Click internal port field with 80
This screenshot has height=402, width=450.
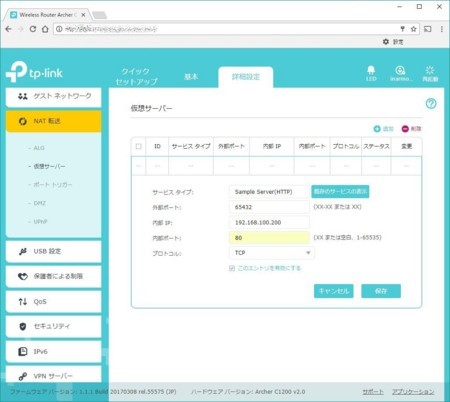point(269,238)
